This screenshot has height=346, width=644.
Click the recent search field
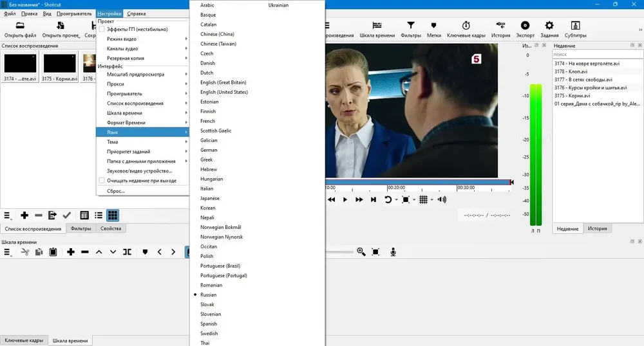click(598, 54)
